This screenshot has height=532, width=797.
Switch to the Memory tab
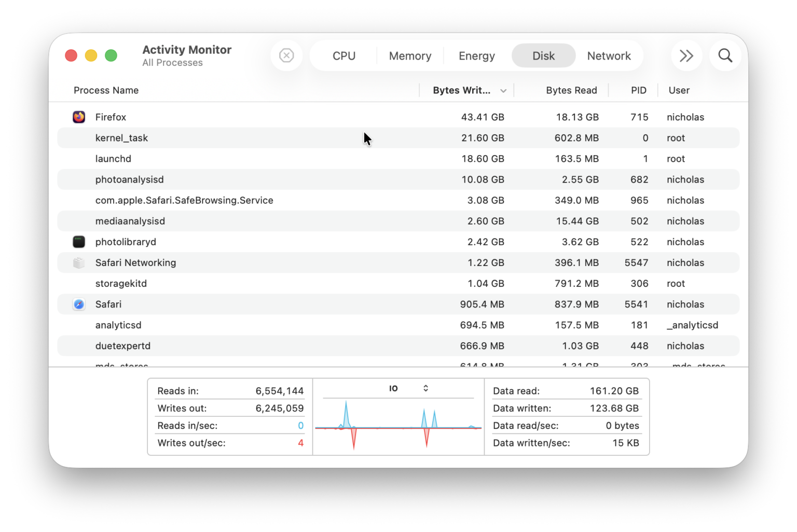pos(410,56)
